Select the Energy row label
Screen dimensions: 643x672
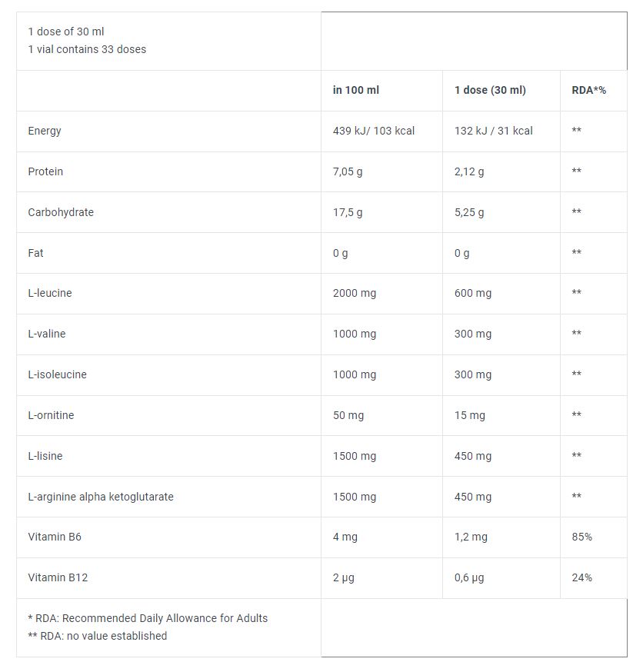45,131
